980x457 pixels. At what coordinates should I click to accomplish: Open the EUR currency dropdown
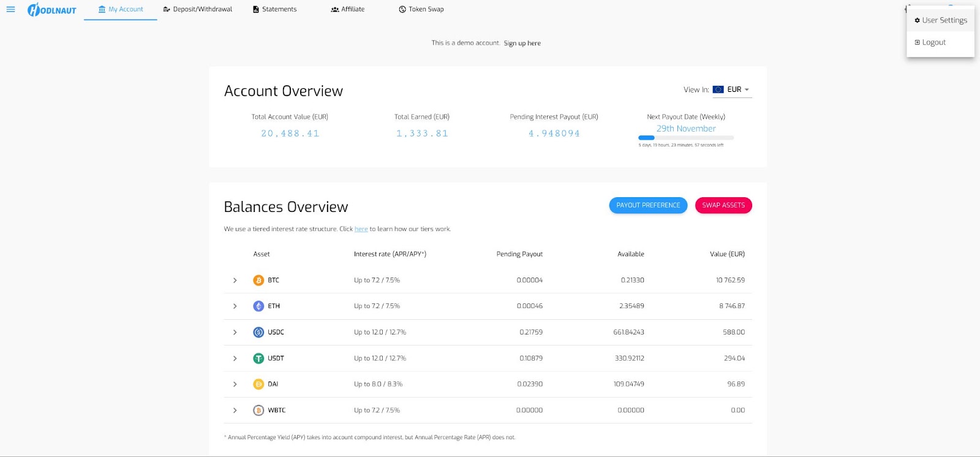point(732,89)
